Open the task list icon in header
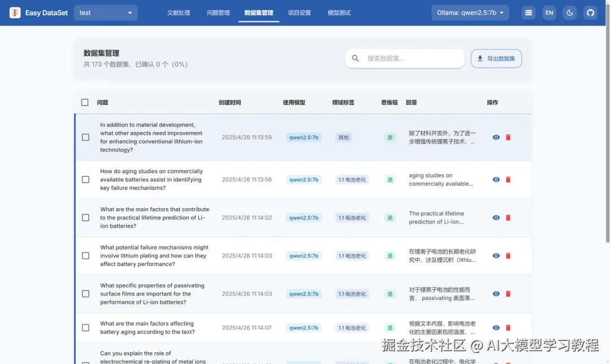610x364 pixels. [528, 13]
